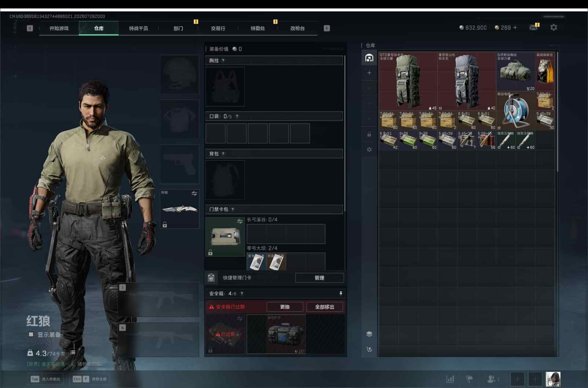The height and width of the screenshot is (388, 588).
Task: Select the 高级咖啡豆 coffee bag item
Action: click(545, 72)
